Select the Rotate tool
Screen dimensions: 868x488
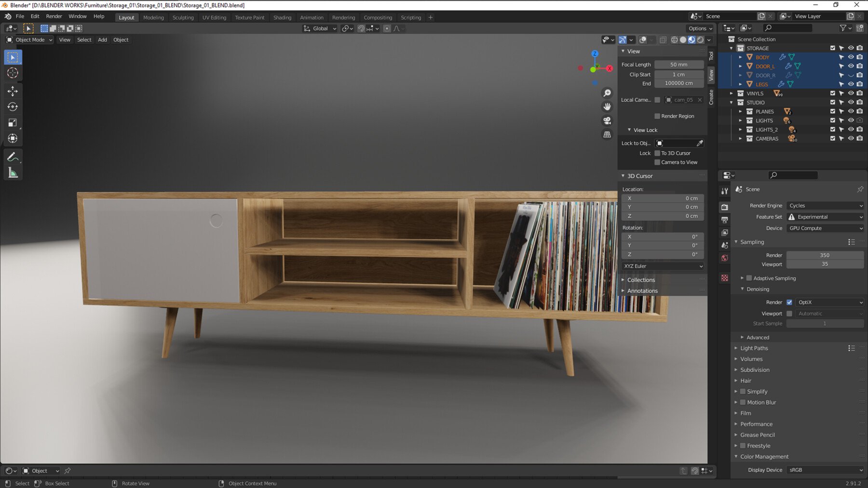pyautogui.click(x=13, y=106)
